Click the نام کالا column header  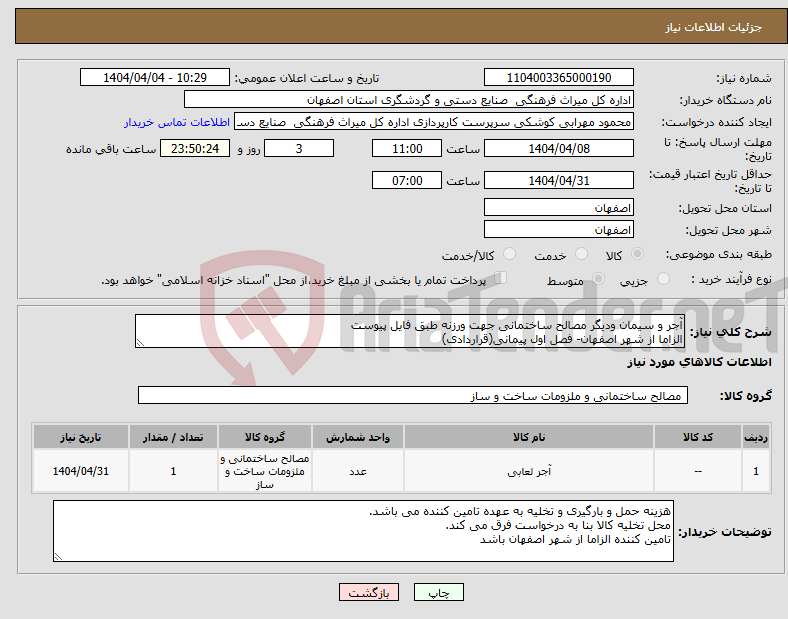[x=529, y=437]
